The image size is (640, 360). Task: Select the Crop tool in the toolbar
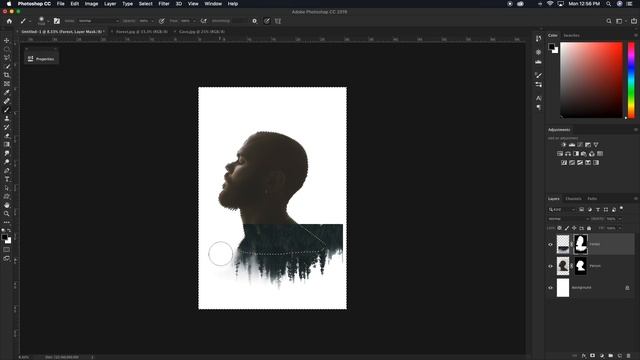point(7,75)
